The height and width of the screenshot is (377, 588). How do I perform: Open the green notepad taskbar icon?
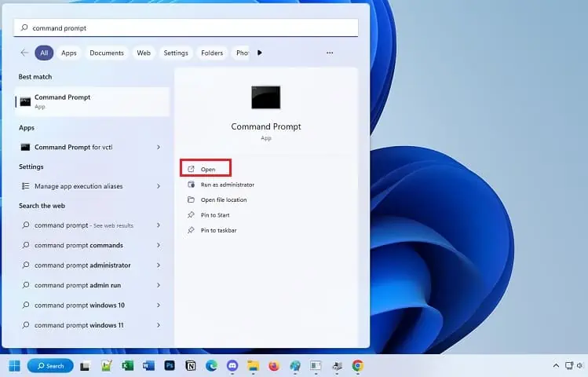pos(107,366)
